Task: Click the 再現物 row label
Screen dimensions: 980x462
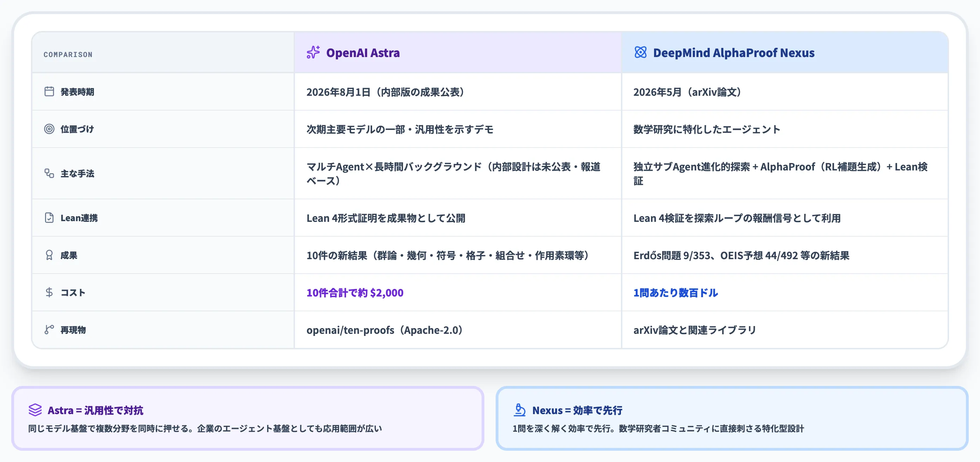Action: (x=73, y=330)
